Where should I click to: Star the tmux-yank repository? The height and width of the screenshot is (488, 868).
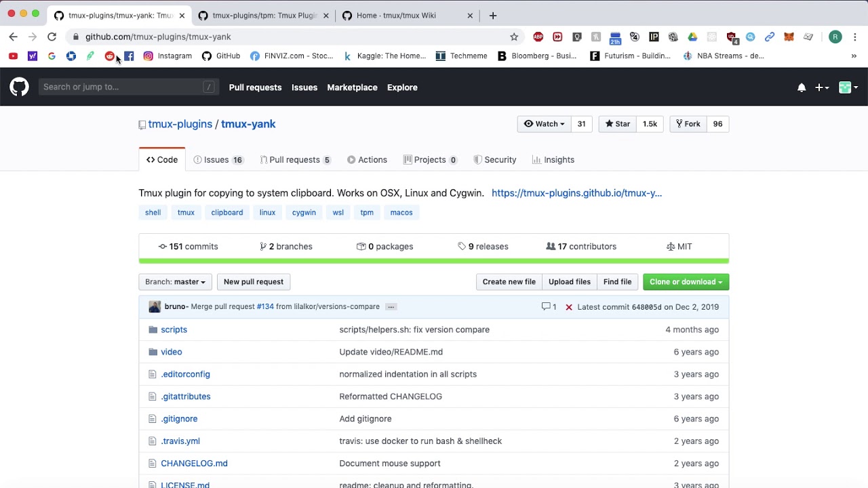coord(617,124)
